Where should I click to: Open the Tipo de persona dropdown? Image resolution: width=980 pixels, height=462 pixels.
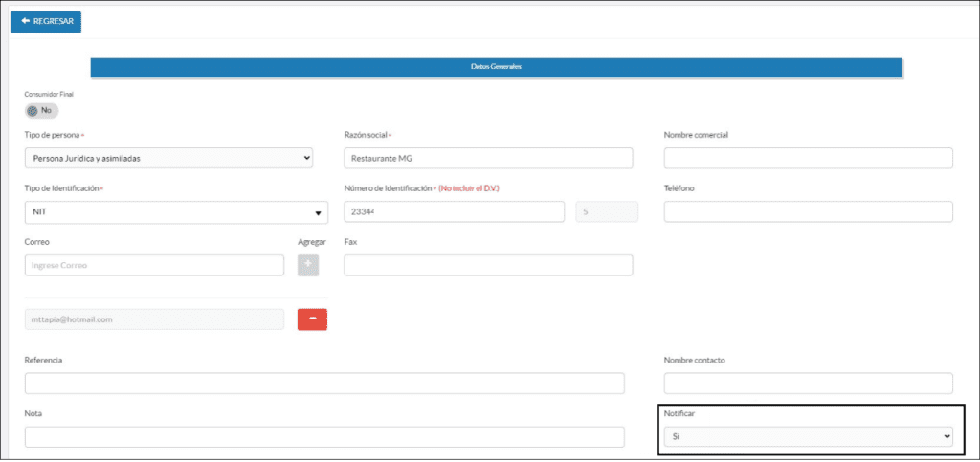pos(168,158)
